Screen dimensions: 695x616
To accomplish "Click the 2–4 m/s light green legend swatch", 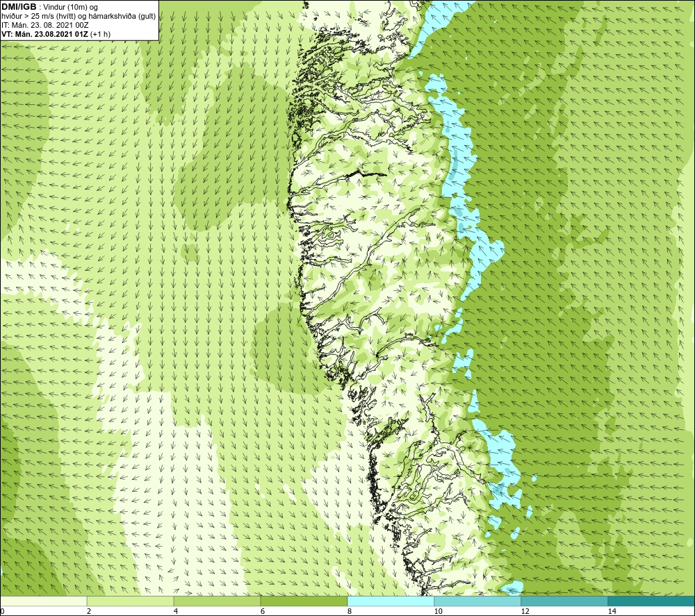I will click(x=131, y=601).
